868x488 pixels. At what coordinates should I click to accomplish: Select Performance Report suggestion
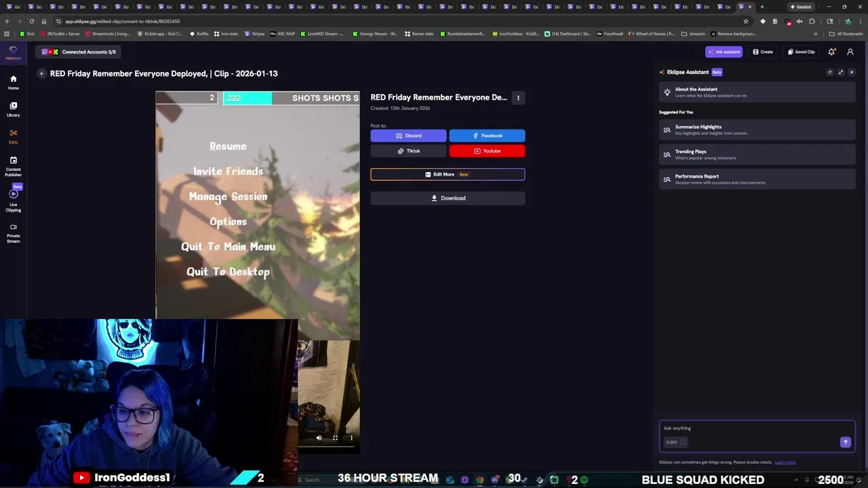coord(757,179)
